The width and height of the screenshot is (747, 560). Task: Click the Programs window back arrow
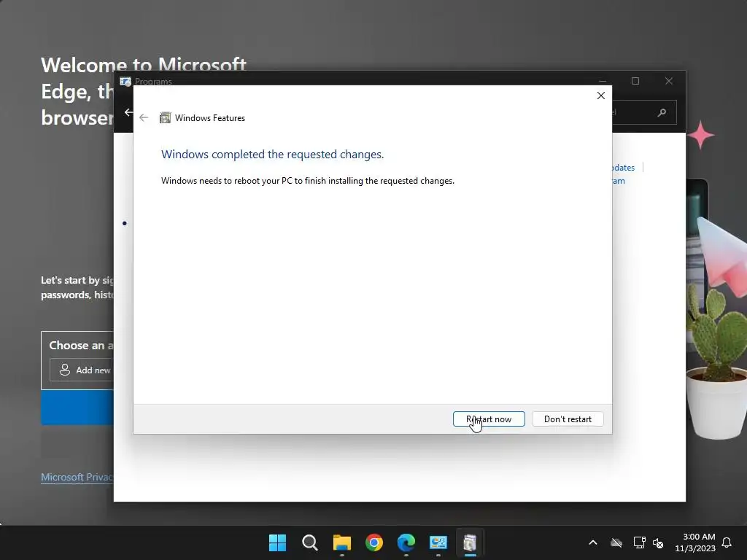128,112
